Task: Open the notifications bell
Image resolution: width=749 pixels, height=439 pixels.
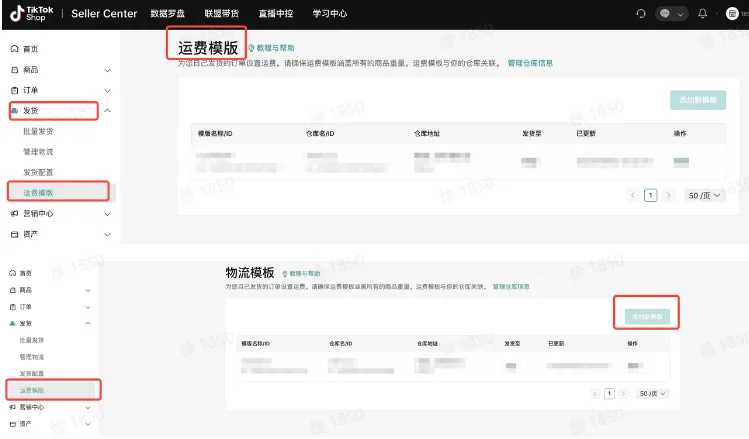Action: pyautogui.click(x=702, y=14)
